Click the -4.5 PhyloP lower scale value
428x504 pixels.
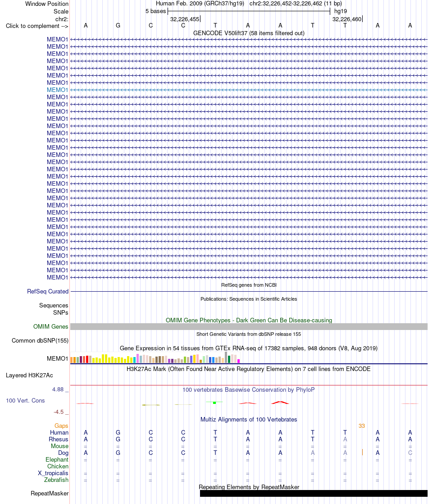coord(59,412)
